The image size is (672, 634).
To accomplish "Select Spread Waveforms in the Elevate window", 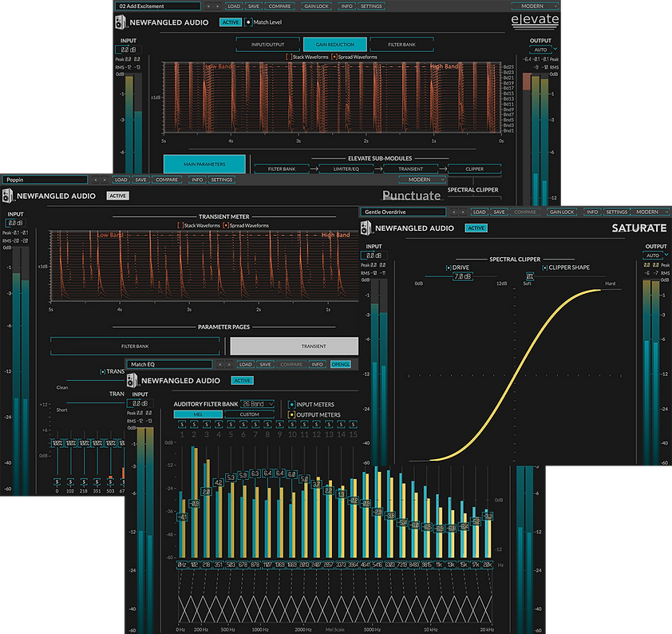I will [x=334, y=57].
